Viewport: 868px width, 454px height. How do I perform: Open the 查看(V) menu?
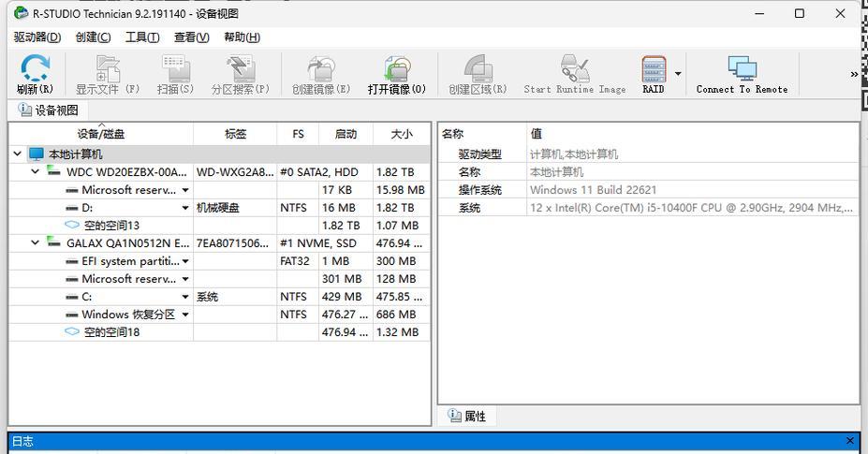[x=192, y=37]
